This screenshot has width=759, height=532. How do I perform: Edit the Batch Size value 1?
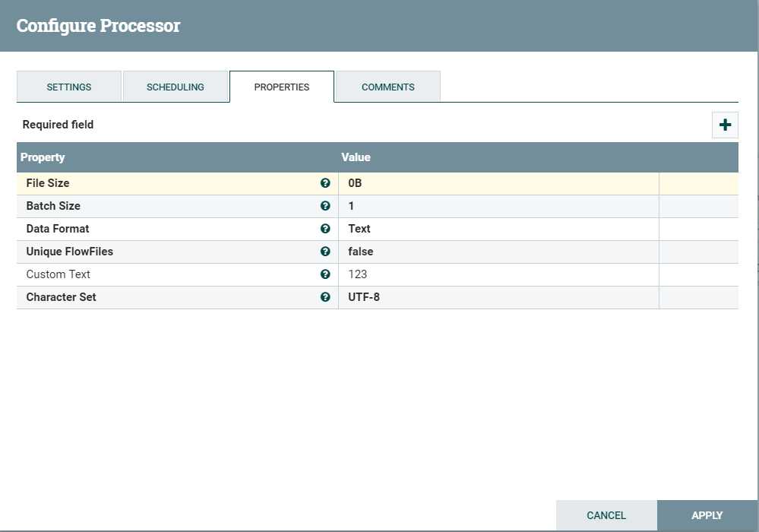498,206
